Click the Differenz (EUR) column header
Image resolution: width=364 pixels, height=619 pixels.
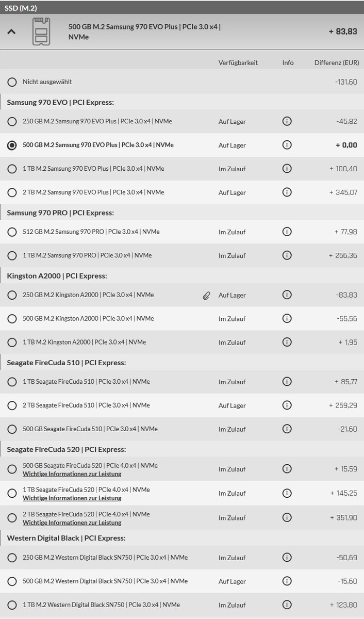tap(337, 63)
